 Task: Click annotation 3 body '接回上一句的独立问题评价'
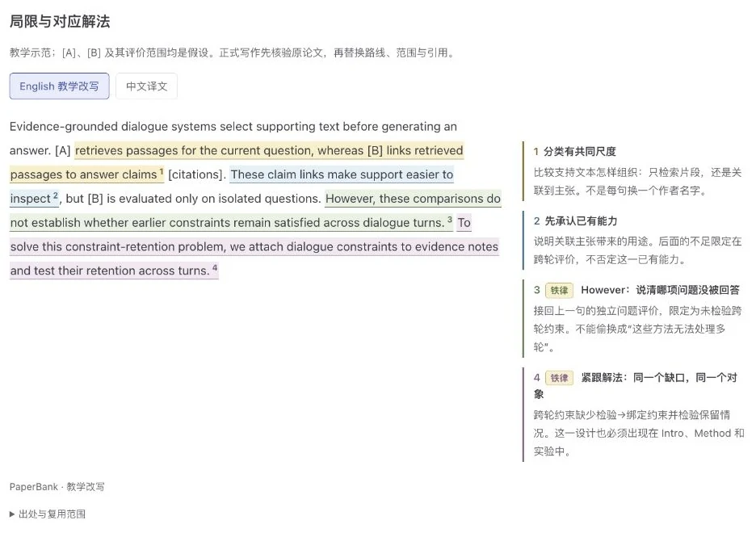[637, 329]
